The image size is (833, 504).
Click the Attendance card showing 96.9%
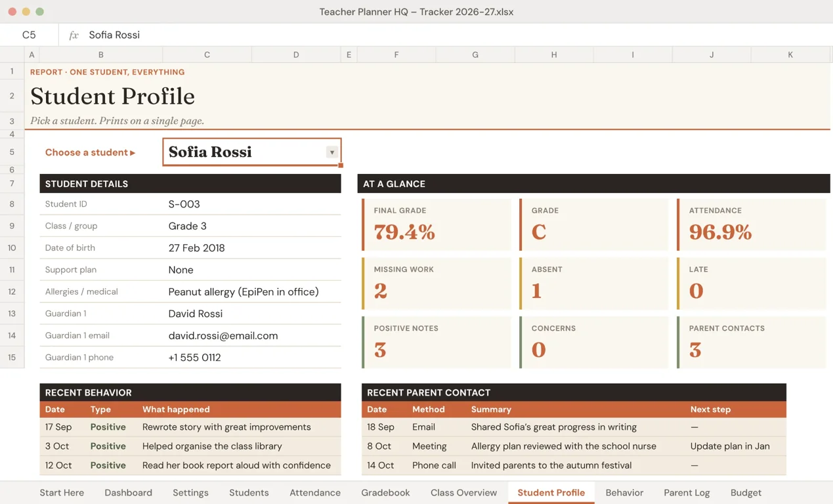752,224
